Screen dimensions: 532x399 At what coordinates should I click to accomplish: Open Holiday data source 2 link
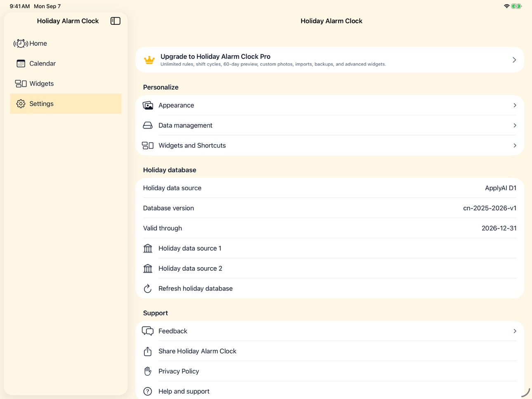(x=330, y=268)
